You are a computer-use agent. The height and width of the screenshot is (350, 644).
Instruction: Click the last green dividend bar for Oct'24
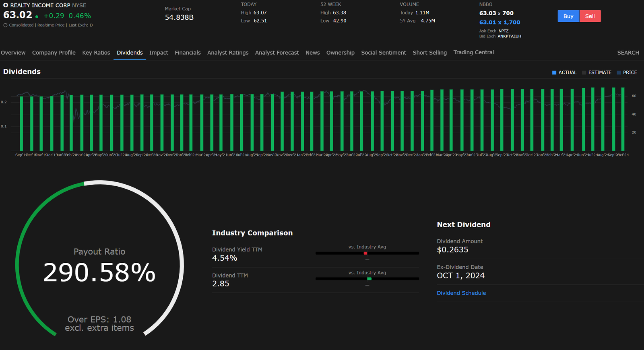pyautogui.click(x=623, y=119)
